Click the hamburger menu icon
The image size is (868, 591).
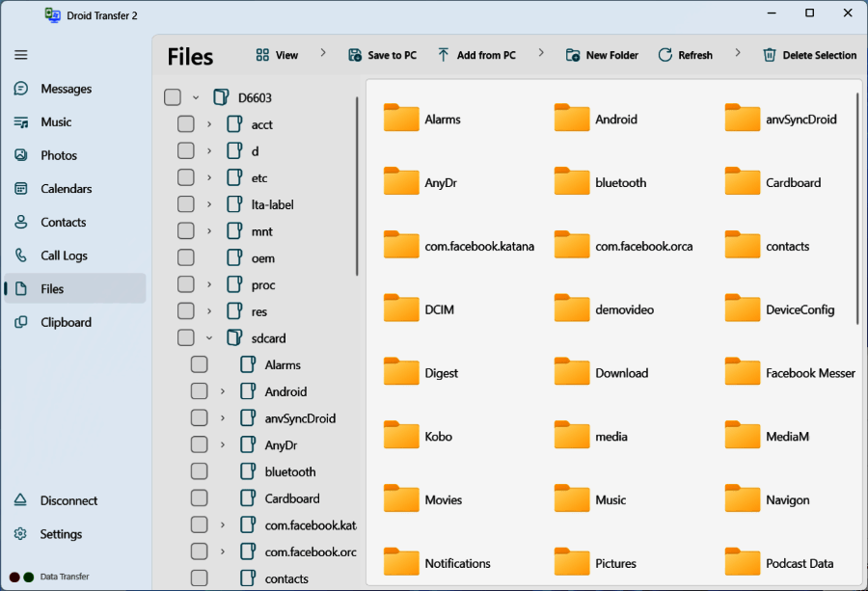[20, 55]
